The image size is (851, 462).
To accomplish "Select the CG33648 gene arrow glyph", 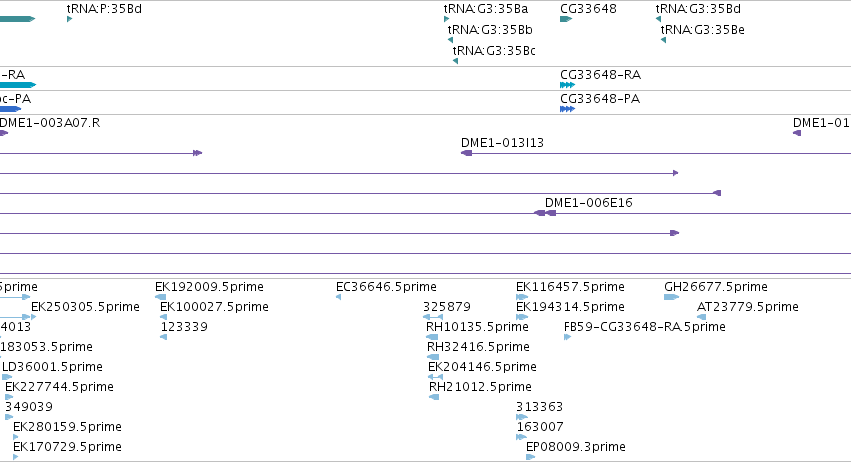I will tap(566, 19).
